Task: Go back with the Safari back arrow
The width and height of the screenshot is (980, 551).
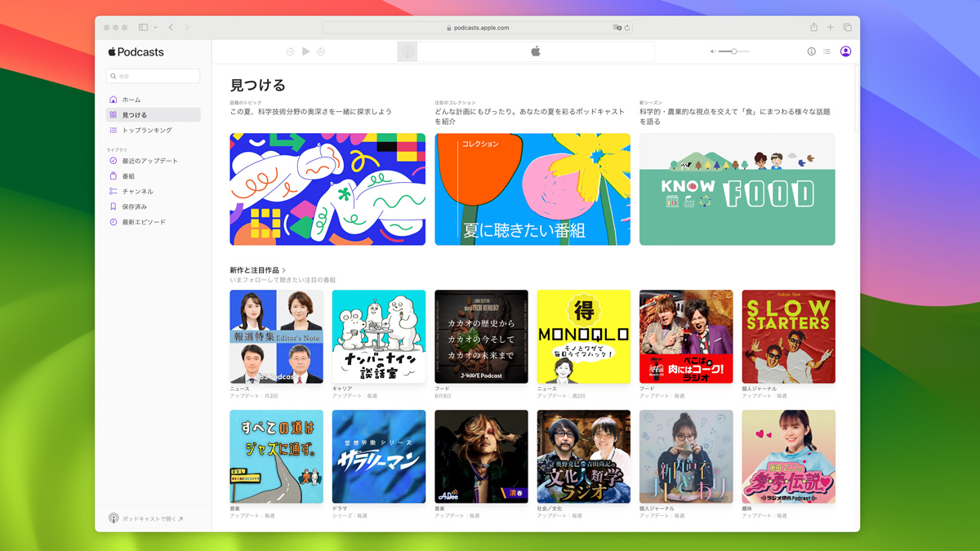Action: pos(171,28)
